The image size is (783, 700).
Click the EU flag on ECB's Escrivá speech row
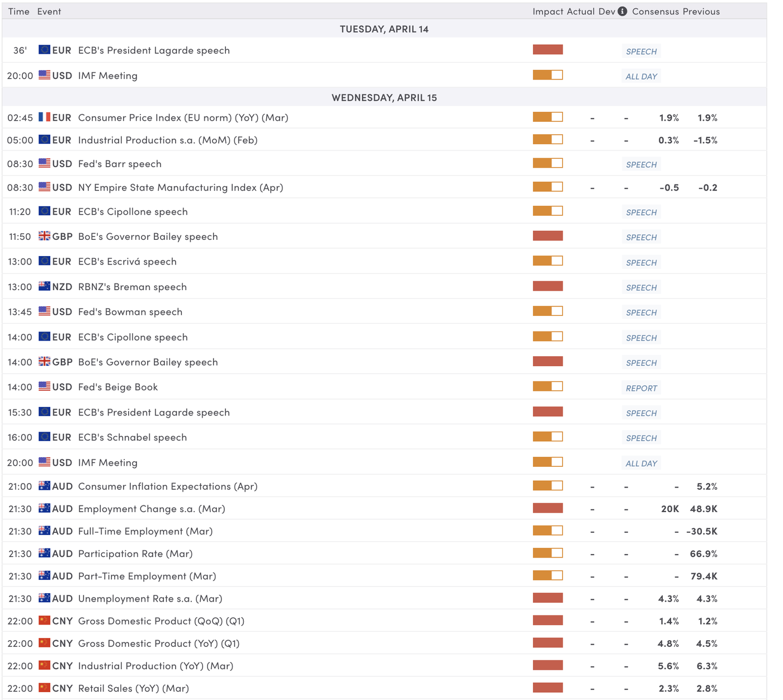coord(44,261)
